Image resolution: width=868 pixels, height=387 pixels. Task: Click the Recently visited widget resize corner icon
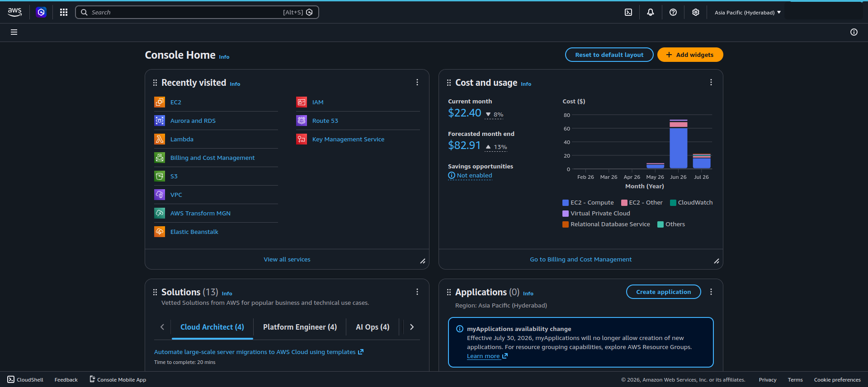point(423,261)
